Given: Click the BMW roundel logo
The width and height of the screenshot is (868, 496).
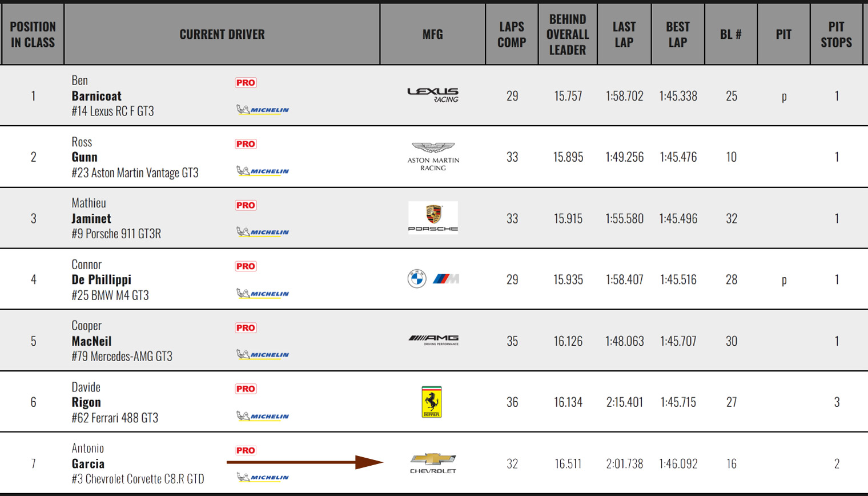Looking at the screenshot, I should coord(417,279).
